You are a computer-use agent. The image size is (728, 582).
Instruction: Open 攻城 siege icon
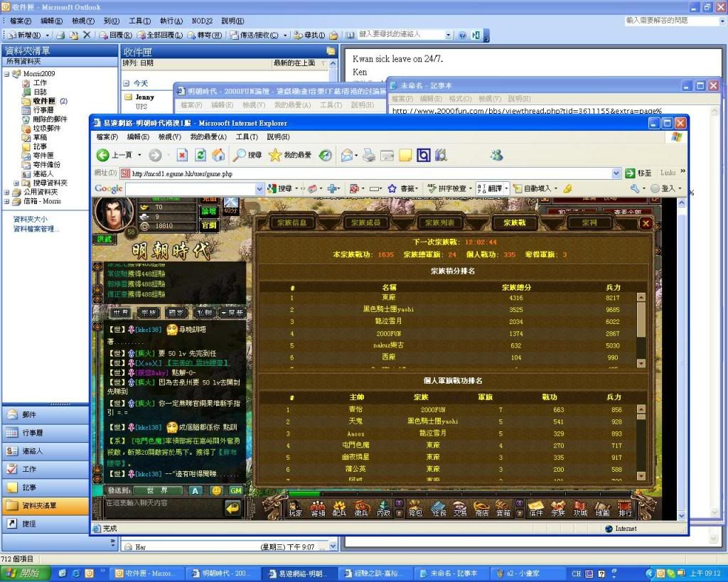580,509
